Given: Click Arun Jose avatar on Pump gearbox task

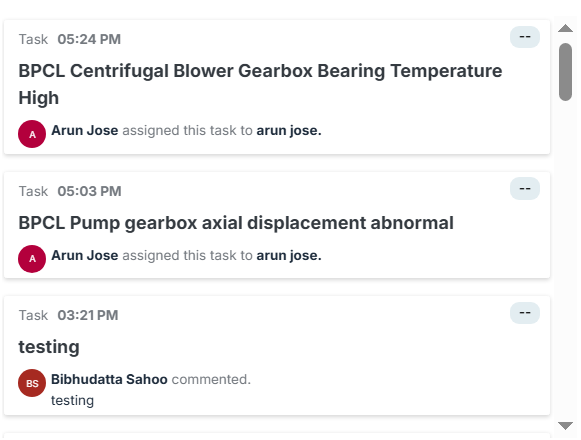Looking at the screenshot, I should pyautogui.click(x=32, y=259).
